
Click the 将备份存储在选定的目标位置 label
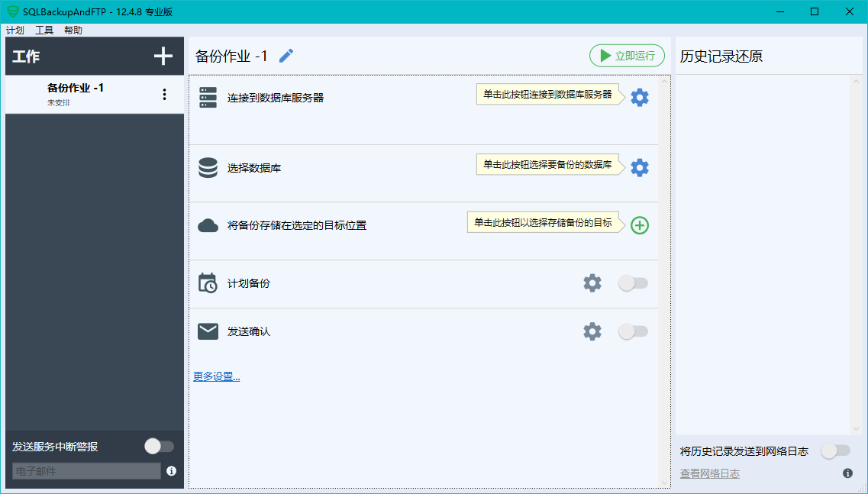click(297, 226)
